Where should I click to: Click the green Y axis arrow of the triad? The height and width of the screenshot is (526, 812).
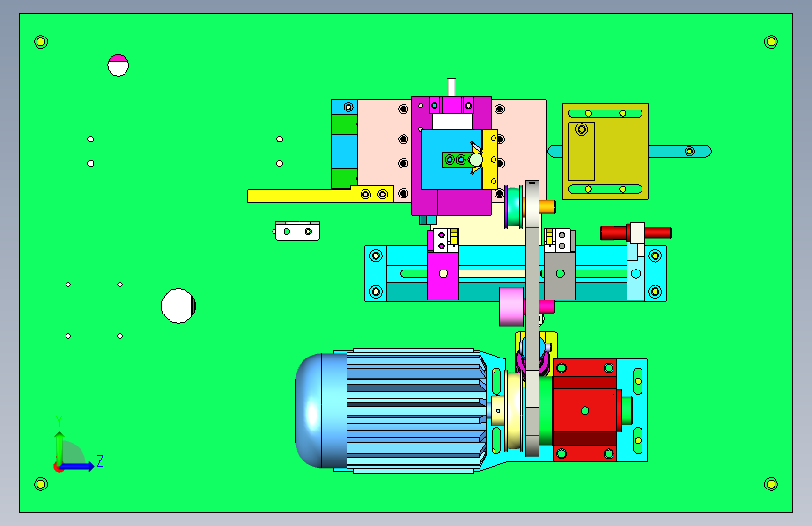(59, 447)
